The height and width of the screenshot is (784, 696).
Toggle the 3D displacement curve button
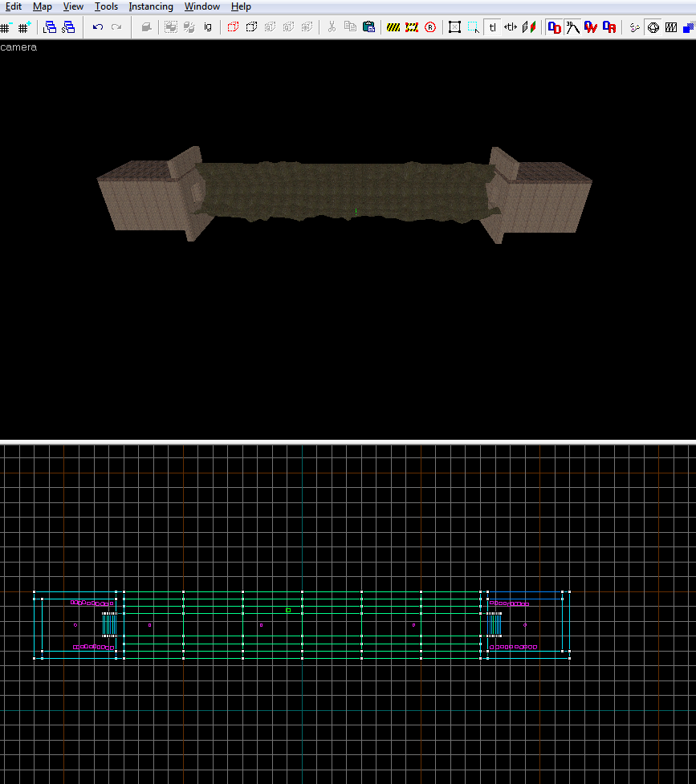pos(572,27)
